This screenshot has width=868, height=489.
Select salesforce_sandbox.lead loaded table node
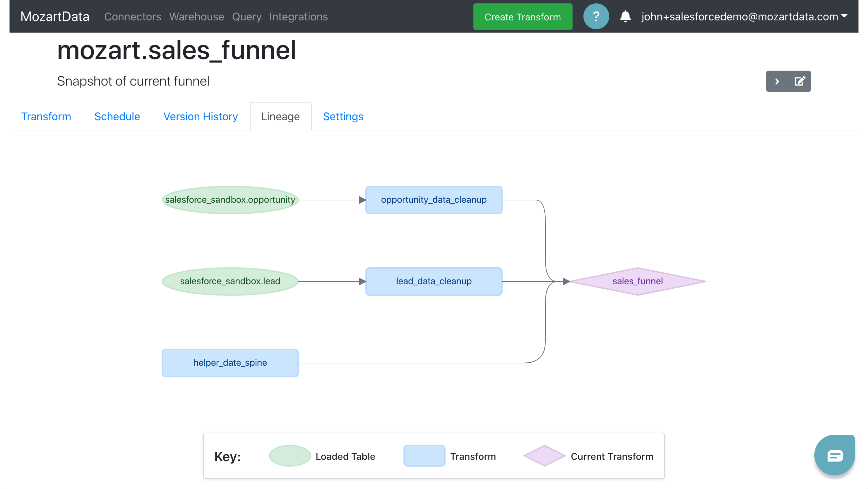coord(230,282)
